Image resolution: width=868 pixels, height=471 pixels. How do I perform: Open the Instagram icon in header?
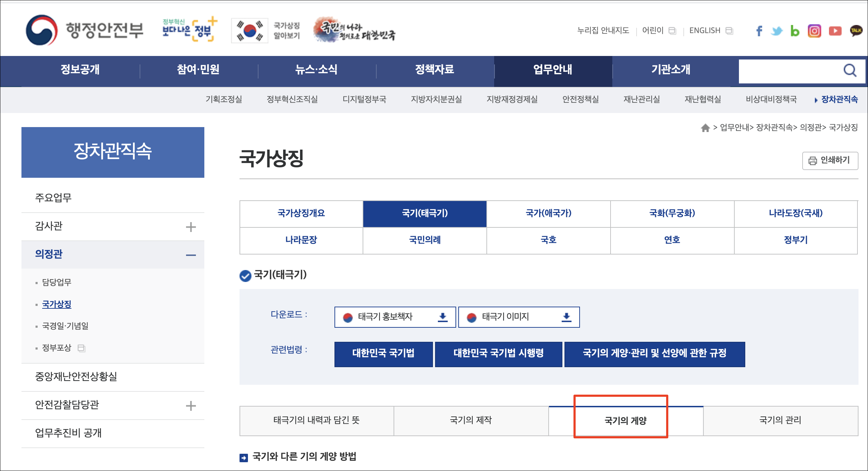(814, 31)
